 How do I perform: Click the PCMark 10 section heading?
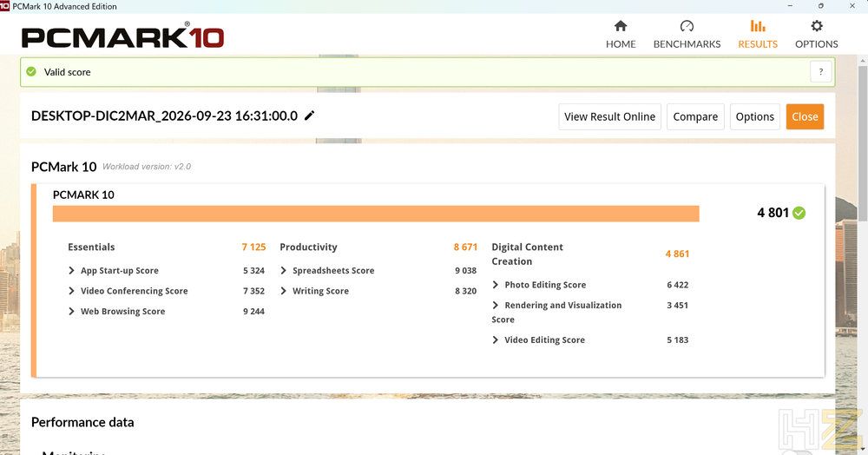(63, 167)
